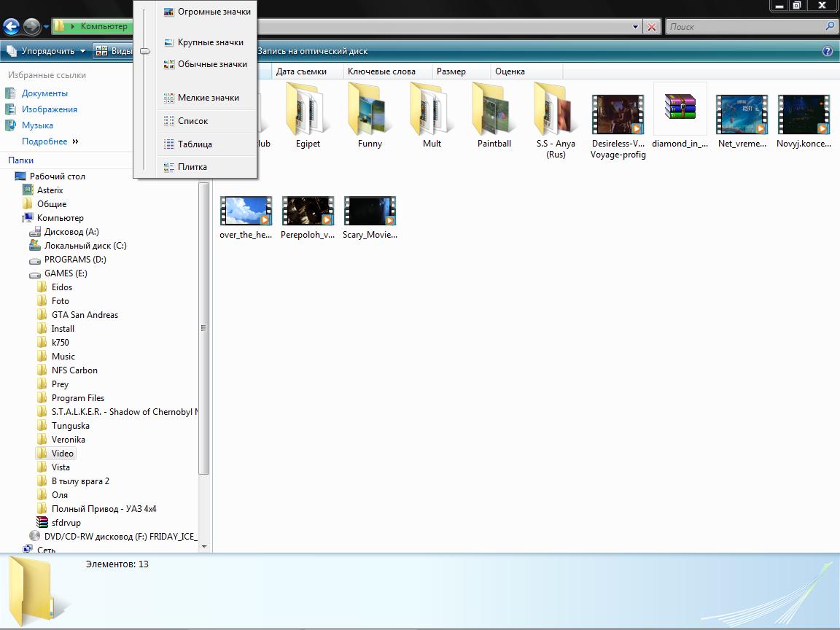Click the Back navigation arrow button
840x630 pixels.
click(11, 27)
